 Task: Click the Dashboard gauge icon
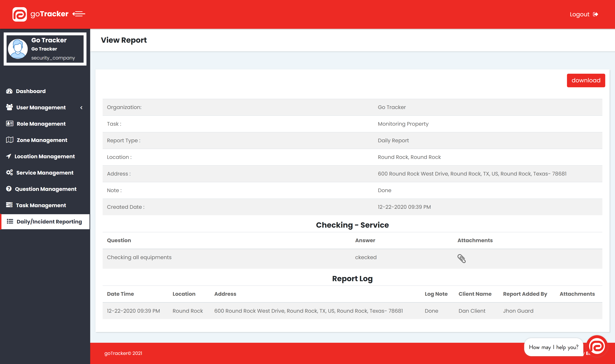pos(9,91)
